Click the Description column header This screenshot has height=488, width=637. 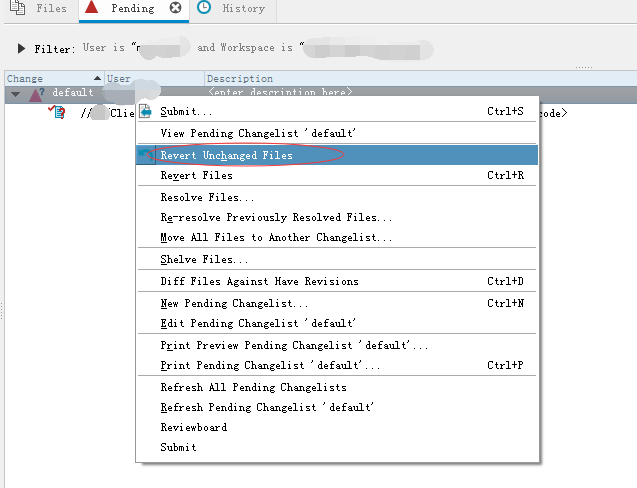coord(240,78)
